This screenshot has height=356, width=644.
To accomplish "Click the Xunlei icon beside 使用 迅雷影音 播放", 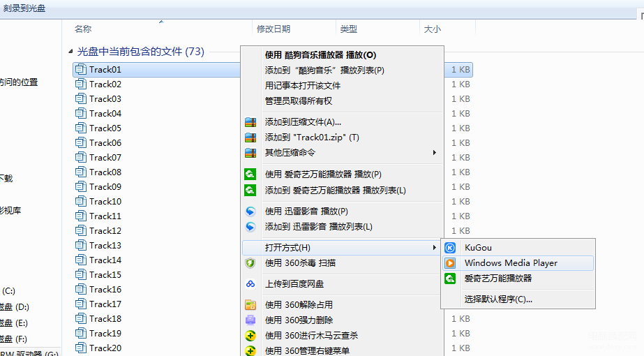I will pyautogui.click(x=250, y=212).
